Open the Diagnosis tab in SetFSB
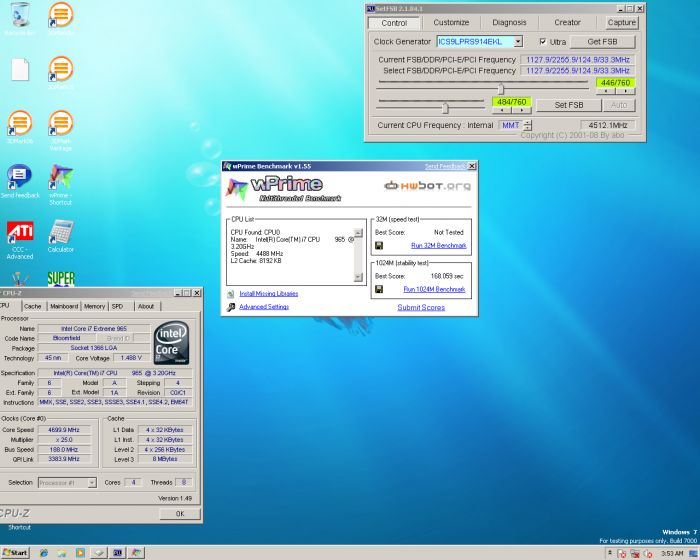This screenshot has height=560, width=700. (509, 22)
